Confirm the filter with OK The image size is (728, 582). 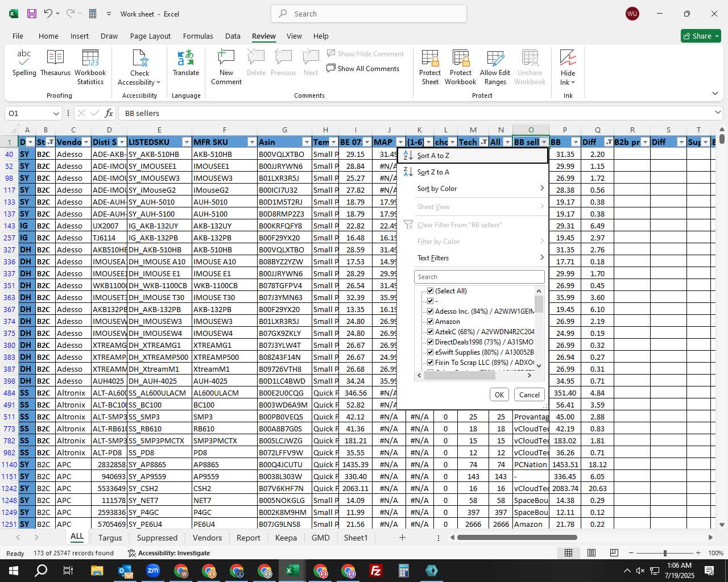pos(499,395)
